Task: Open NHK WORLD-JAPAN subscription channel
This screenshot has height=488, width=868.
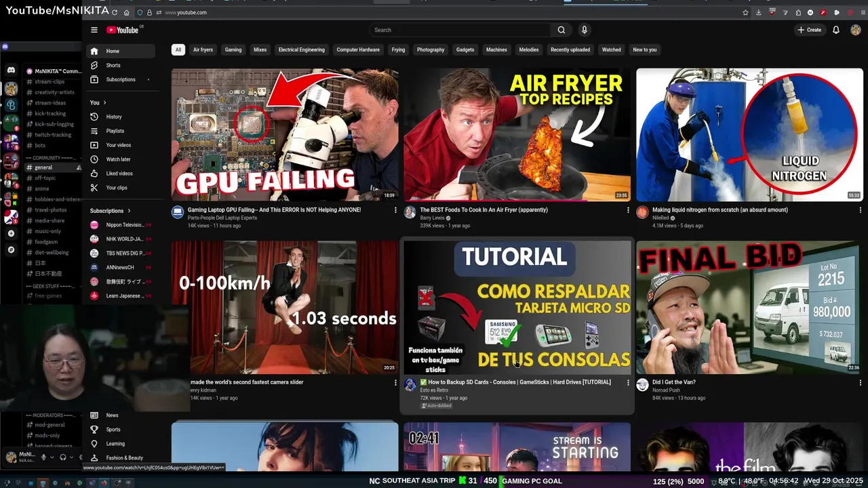Action: click(x=121, y=239)
